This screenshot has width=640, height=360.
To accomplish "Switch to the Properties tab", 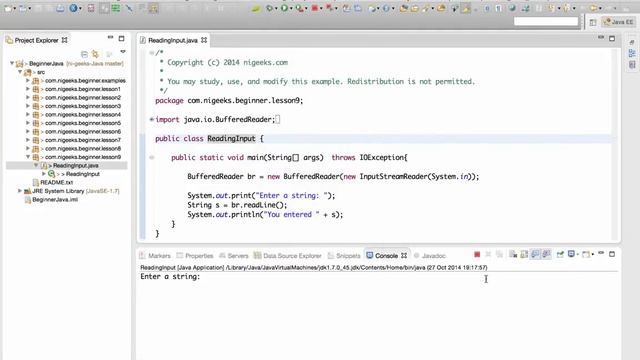I will [x=199, y=256].
